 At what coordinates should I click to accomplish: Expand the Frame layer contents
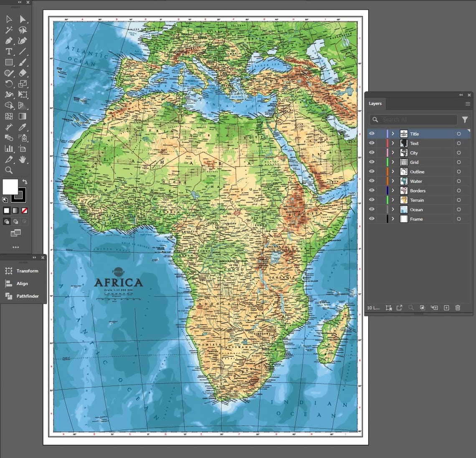click(x=393, y=219)
